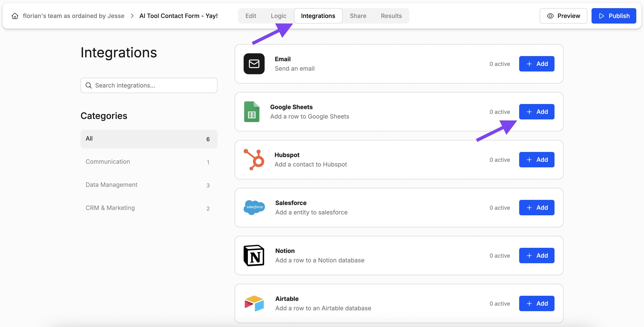
Task: Switch to the Integrations tab
Action: tap(318, 16)
